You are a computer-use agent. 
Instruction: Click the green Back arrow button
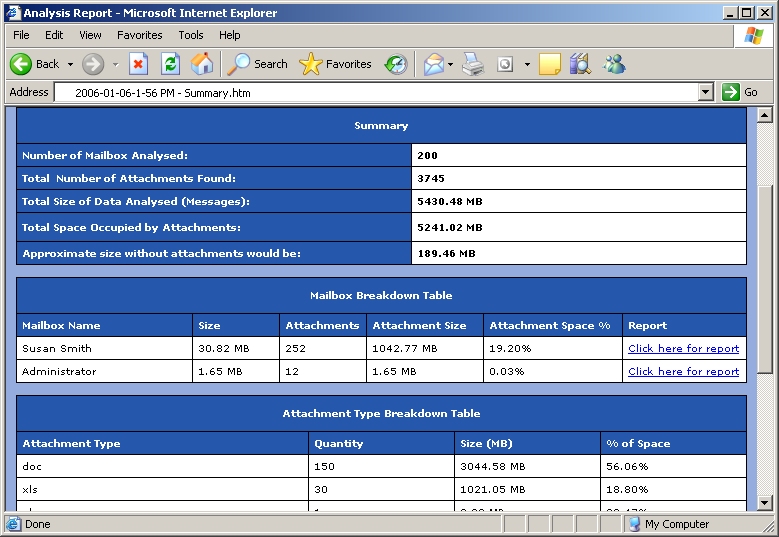[x=21, y=64]
